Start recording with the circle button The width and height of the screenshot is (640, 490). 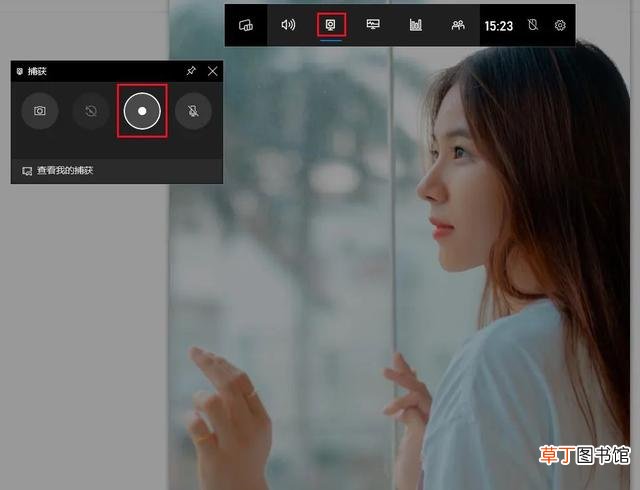click(142, 111)
